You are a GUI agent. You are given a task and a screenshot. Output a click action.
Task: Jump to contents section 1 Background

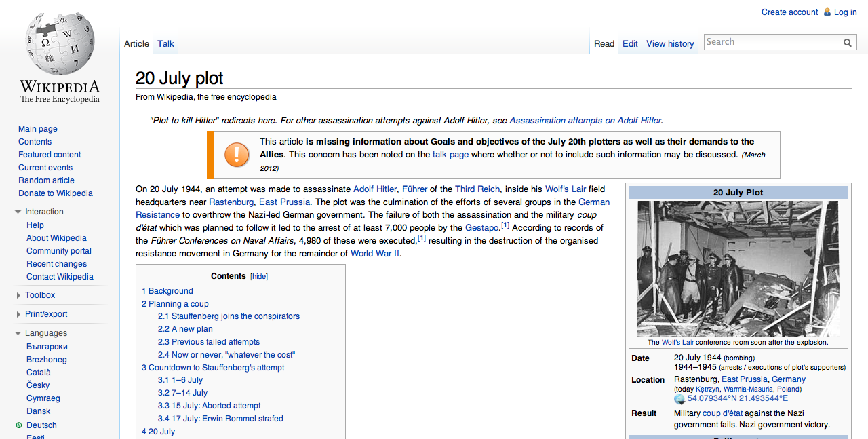pyautogui.click(x=167, y=291)
